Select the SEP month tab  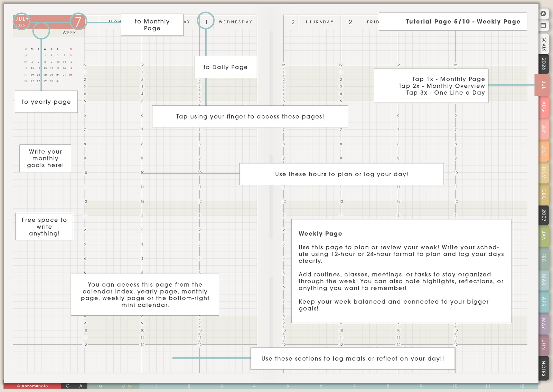tap(544, 129)
